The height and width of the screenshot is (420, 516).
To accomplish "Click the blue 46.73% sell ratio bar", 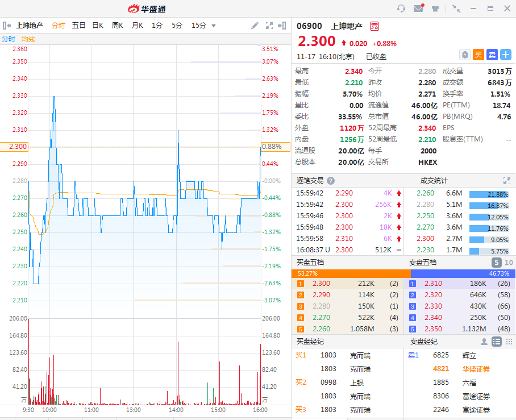I will point(463,273).
